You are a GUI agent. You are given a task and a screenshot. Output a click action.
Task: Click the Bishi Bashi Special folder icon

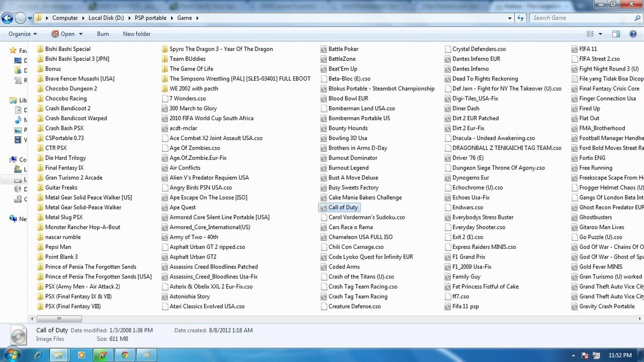click(40, 49)
